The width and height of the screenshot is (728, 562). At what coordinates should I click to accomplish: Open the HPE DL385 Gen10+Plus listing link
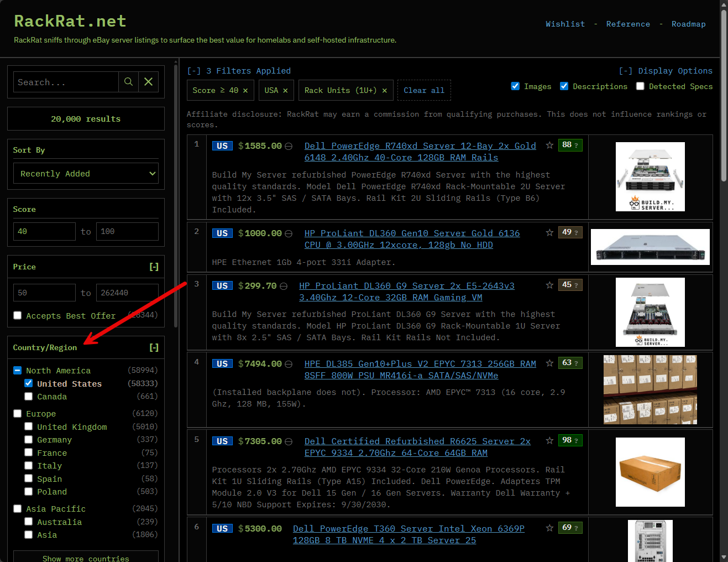point(420,370)
